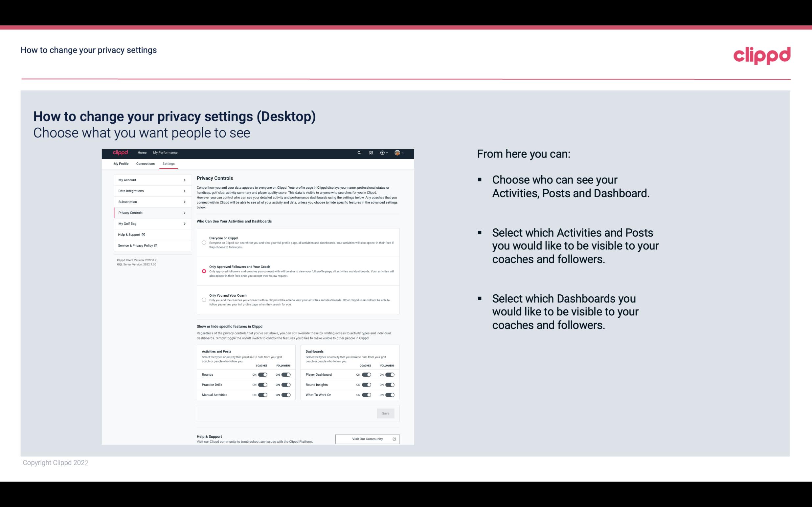Click the Save button

click(386, 413)
